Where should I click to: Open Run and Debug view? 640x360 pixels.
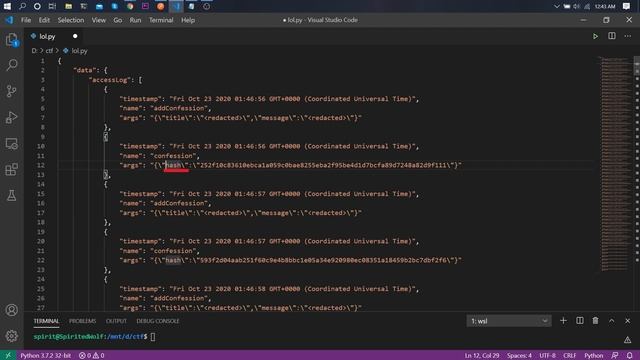coord(11,118)
